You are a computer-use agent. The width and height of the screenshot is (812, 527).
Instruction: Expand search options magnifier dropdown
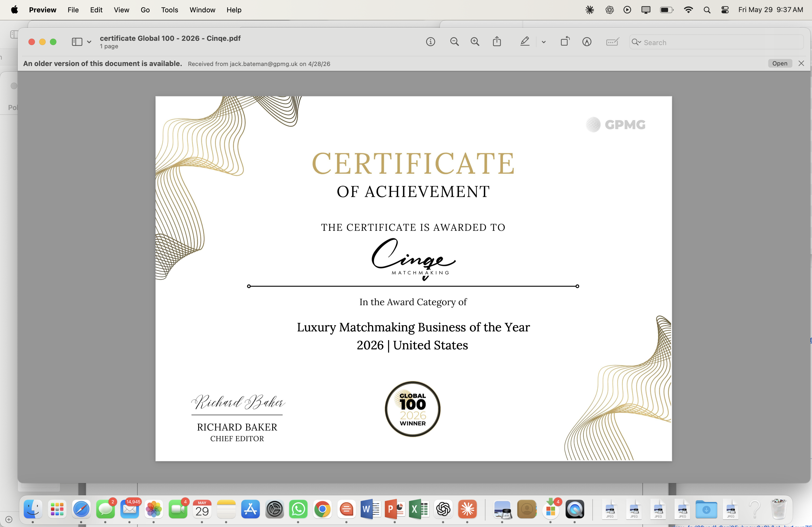(x=636, y=42)
